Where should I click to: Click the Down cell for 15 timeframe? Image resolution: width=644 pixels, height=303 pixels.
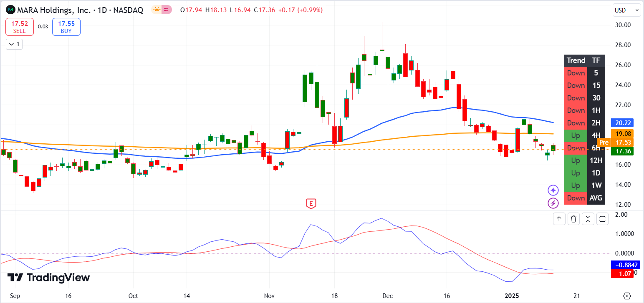pos(576,85)
